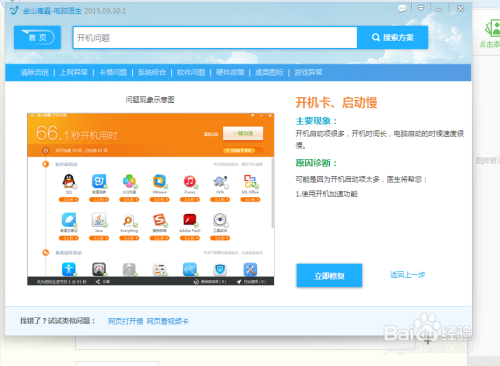Click the 找错了？试试类似问题 text
The width and height of the screenshot is (500, 366).
pyautogui.click(x=58, y=321)
